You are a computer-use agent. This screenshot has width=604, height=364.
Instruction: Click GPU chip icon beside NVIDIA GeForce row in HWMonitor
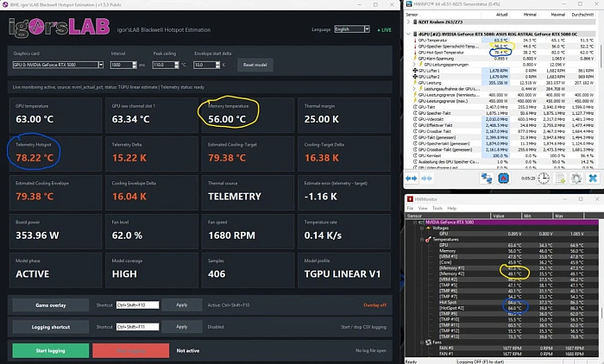tap(422, 223)
